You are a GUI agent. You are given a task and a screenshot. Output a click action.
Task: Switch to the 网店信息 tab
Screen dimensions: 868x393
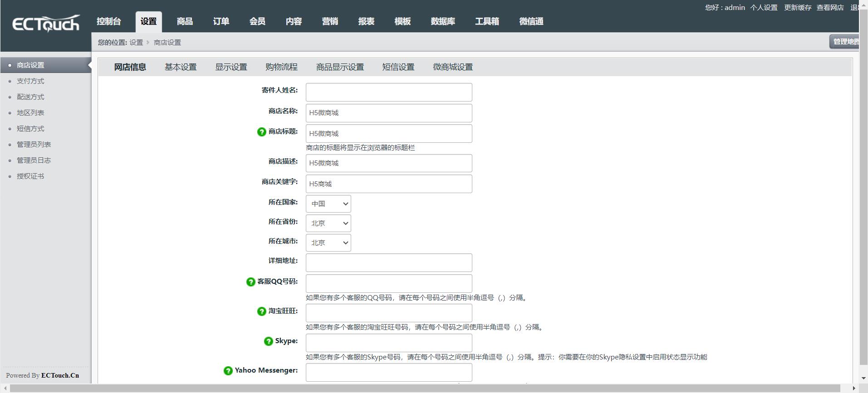(x=130, y=67)
